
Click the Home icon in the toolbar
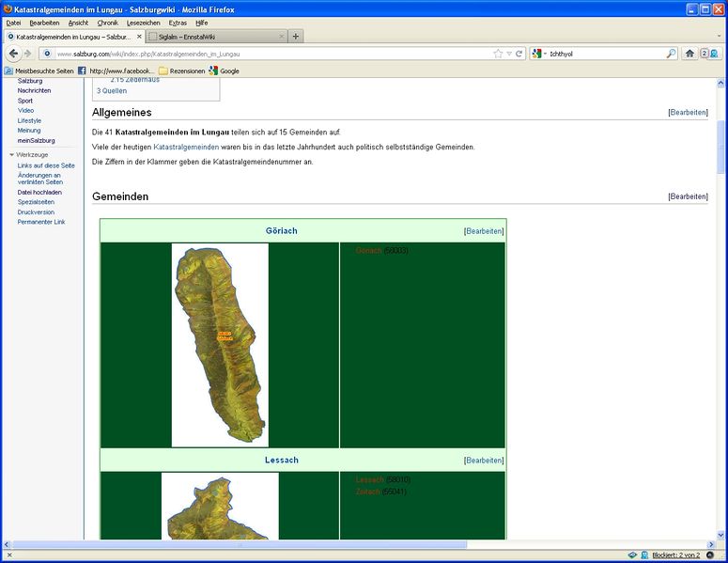click(x=689, y=54)
